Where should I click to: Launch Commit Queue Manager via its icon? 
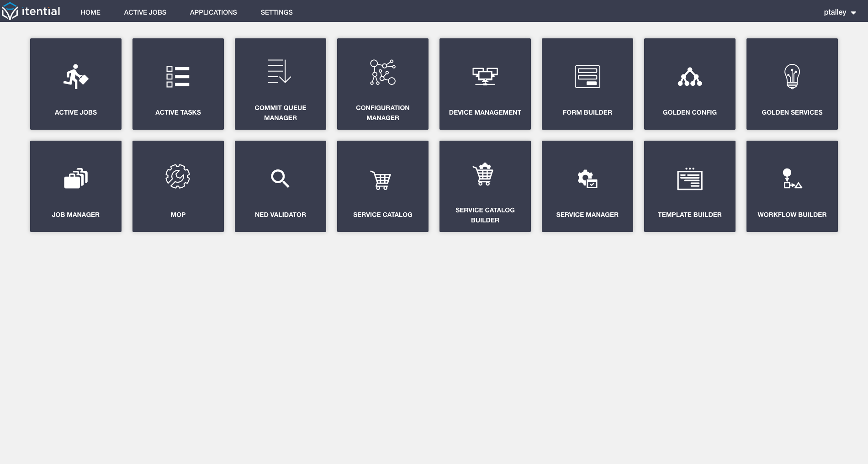280,71
